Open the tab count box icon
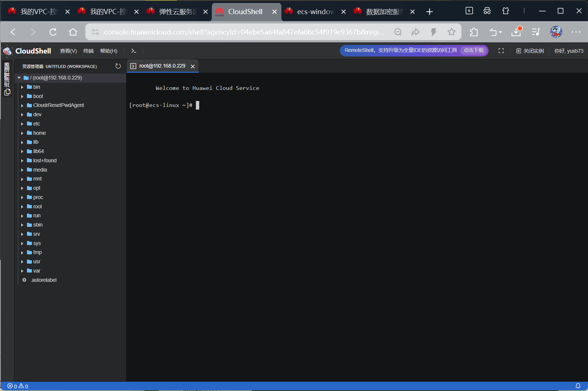 tap(469, 11)
